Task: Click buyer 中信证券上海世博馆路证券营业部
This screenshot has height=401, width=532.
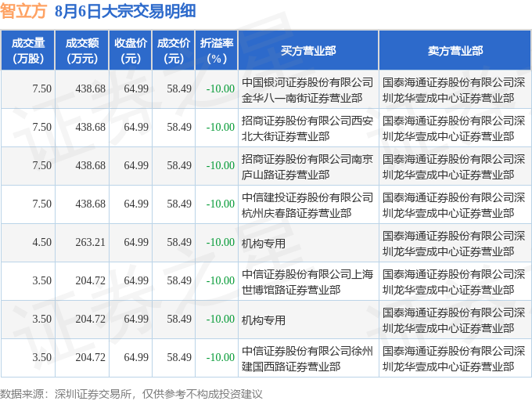Action: coord(307,282)
